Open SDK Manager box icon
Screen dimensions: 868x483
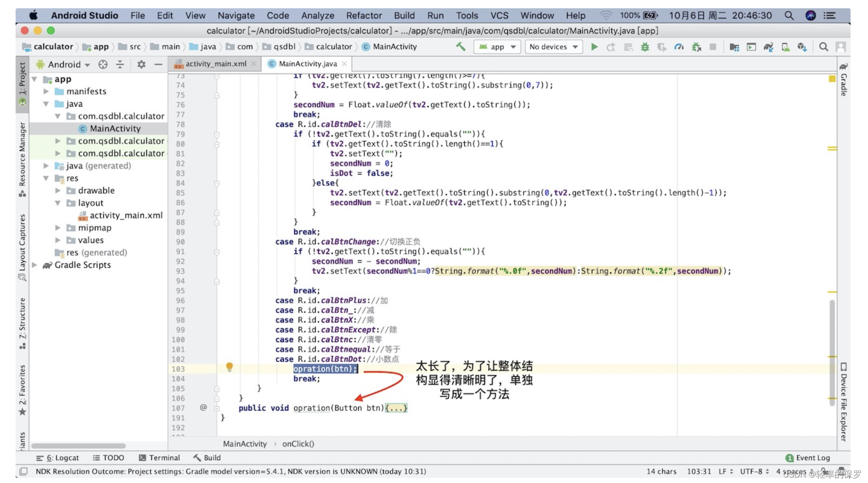click(x=802, y=47)
